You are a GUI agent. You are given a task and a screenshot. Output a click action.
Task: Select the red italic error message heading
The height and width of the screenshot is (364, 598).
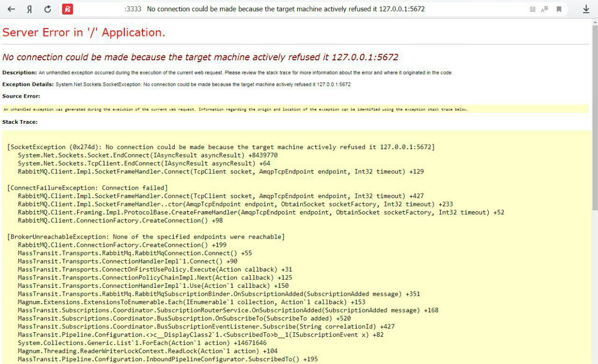pos(200,57)
